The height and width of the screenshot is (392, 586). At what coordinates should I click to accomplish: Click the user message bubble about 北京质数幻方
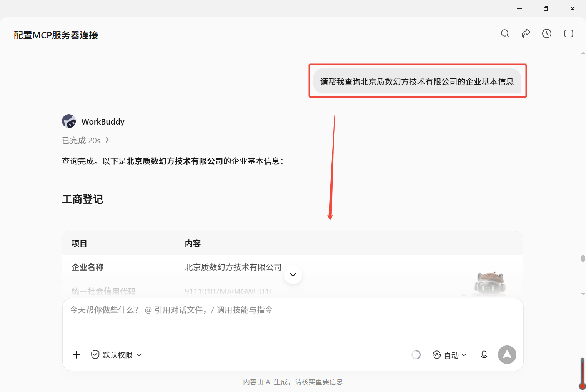tap(417, 81)
